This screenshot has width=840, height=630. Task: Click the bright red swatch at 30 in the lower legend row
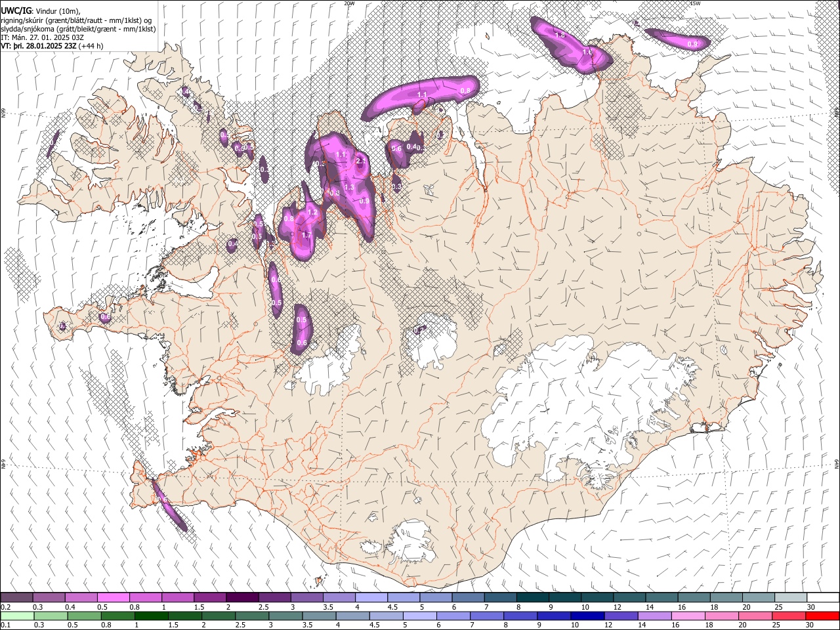tap(822, 616)
